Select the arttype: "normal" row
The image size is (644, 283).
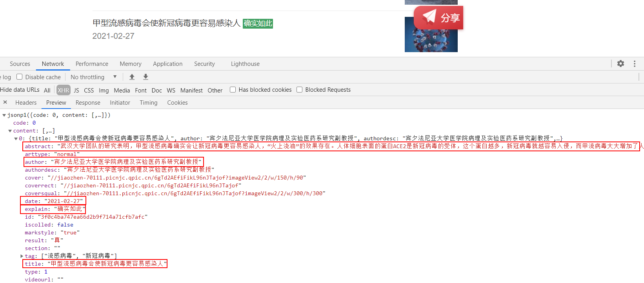[52, 154]
